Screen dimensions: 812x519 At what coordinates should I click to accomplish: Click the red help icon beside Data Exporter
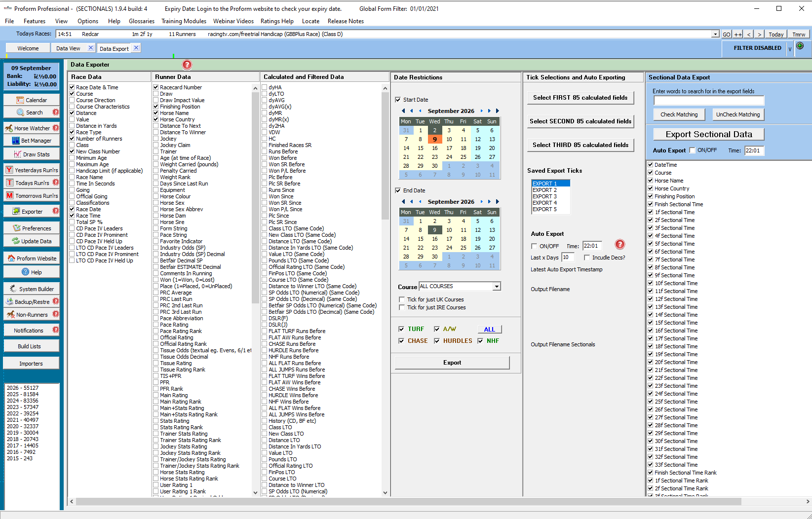click(x=187, y=65)
